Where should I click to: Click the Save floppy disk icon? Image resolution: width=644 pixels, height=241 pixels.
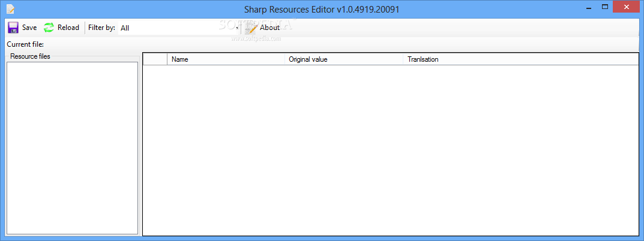(13, 28)
